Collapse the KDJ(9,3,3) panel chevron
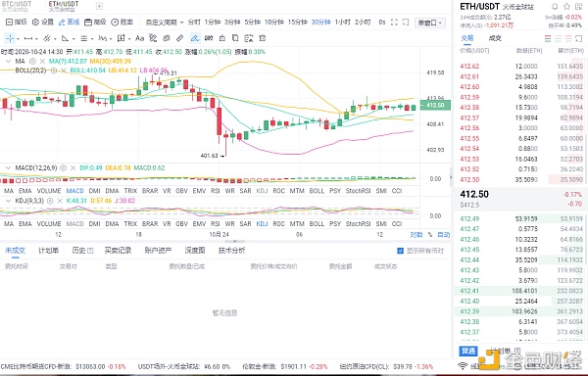The width and height of the screenshot is (588, 376). (x=8, y=201)
